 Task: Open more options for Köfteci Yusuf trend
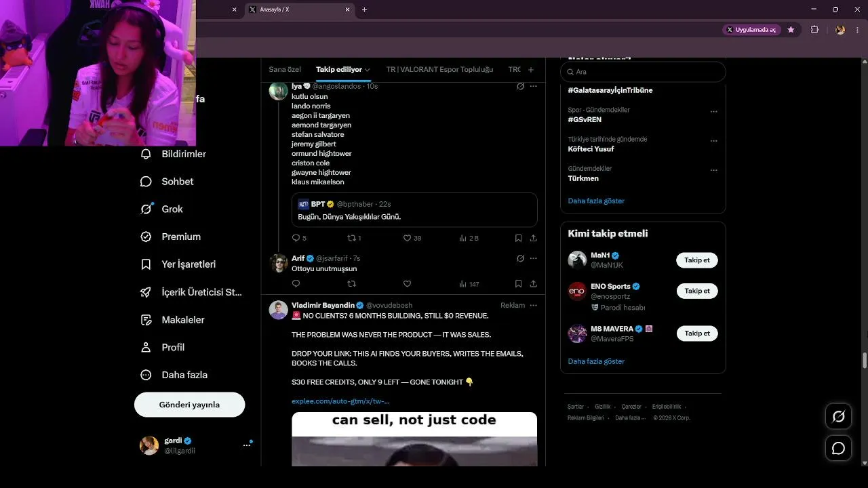[713, 141]
